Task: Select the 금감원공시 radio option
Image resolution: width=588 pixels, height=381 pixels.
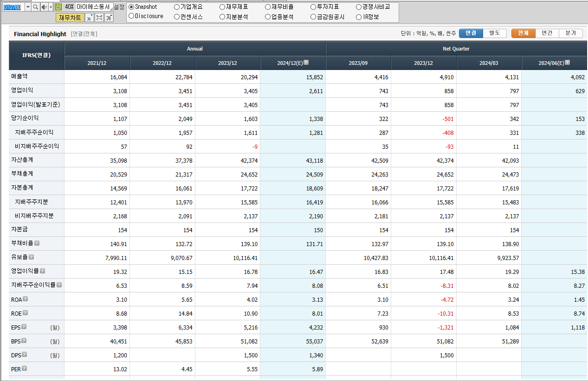Action: [x=313, y=17]
